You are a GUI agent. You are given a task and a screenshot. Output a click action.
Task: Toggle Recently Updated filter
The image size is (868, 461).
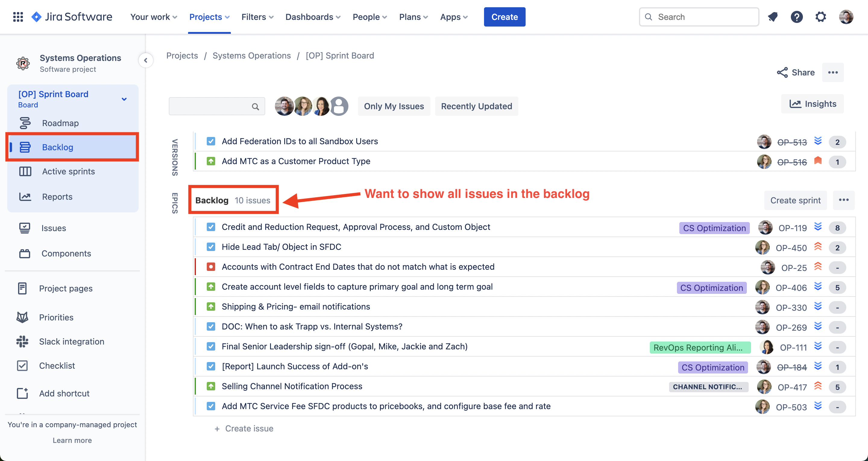tap(476, 106)
